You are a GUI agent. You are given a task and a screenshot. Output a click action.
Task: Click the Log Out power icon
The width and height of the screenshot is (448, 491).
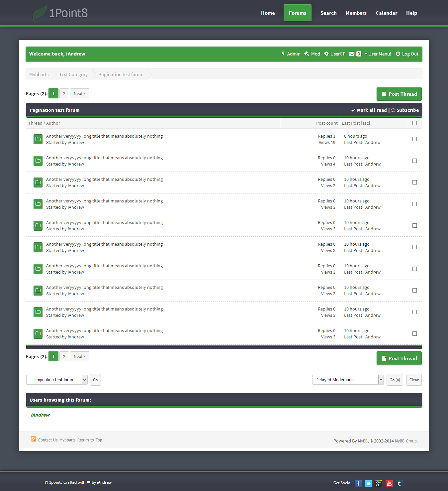(x=398, y=54)
